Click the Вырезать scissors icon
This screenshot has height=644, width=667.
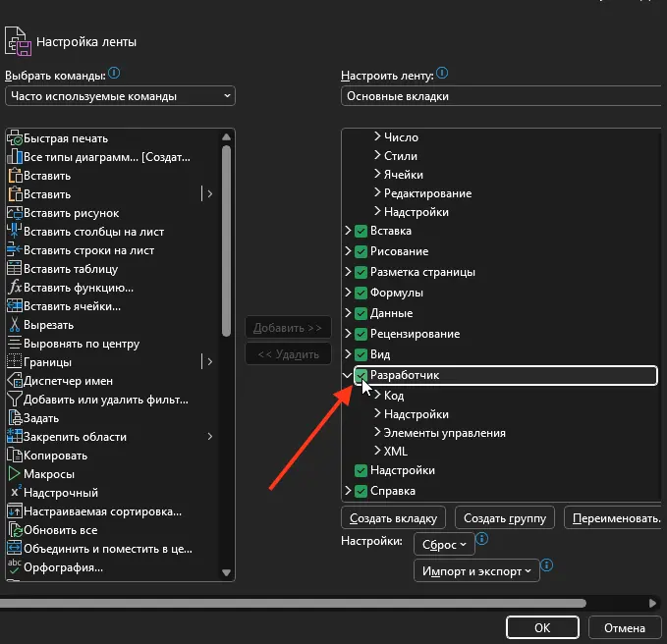point(15,325)
